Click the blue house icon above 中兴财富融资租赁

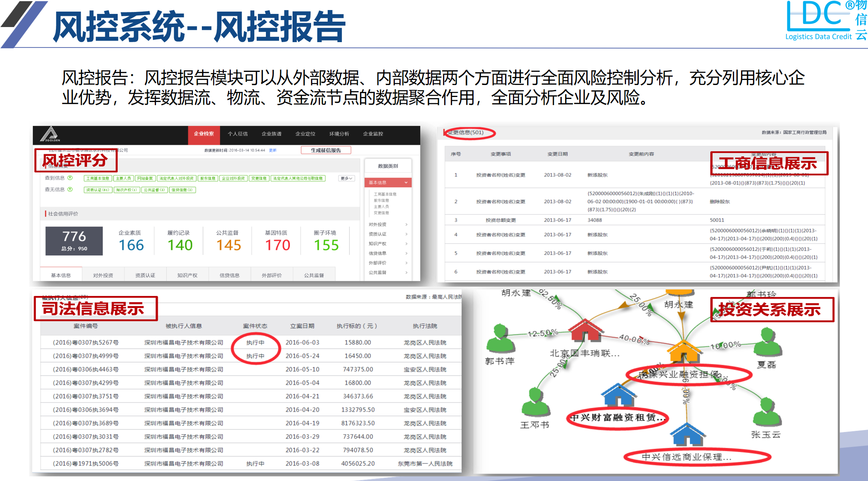[x=618, y=395]
